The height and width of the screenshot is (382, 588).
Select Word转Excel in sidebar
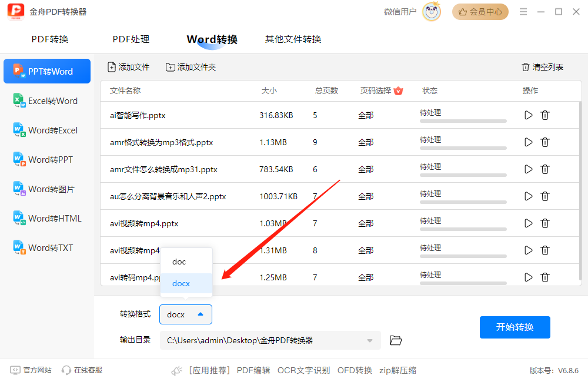(47, 130)
